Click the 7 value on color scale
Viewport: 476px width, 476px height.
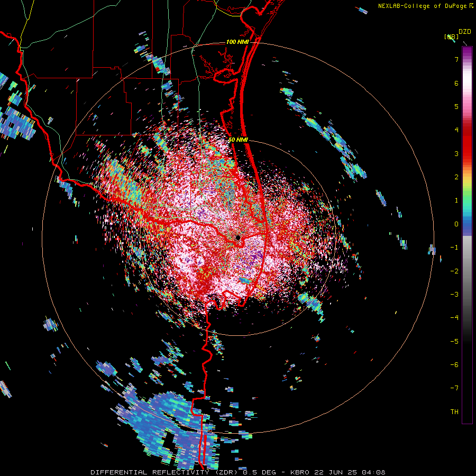(456, 59)
